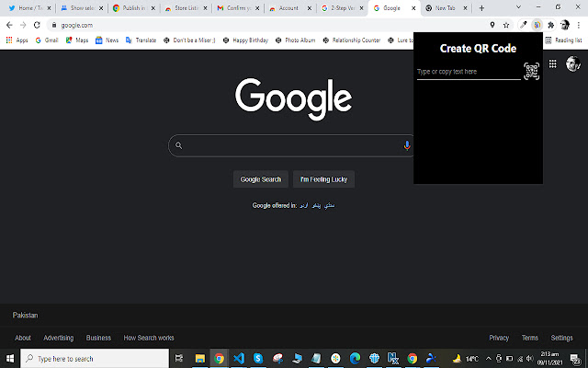Open Task View from the taskbar
The image size is (588, 368).
179,358
